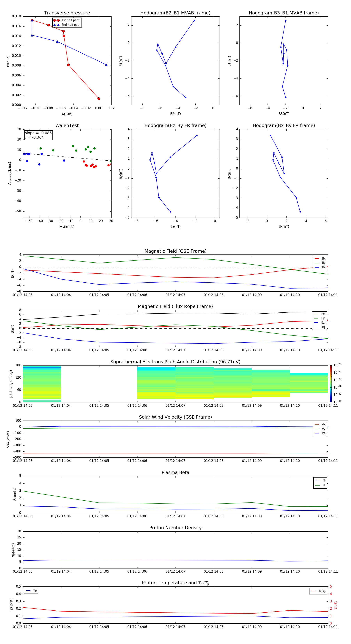Select the Bx' legend entry in Flux Rope panel
Image resolution: width=351 pixels, height=644 pixels.
pyautogui.click(x=320, y=314)
